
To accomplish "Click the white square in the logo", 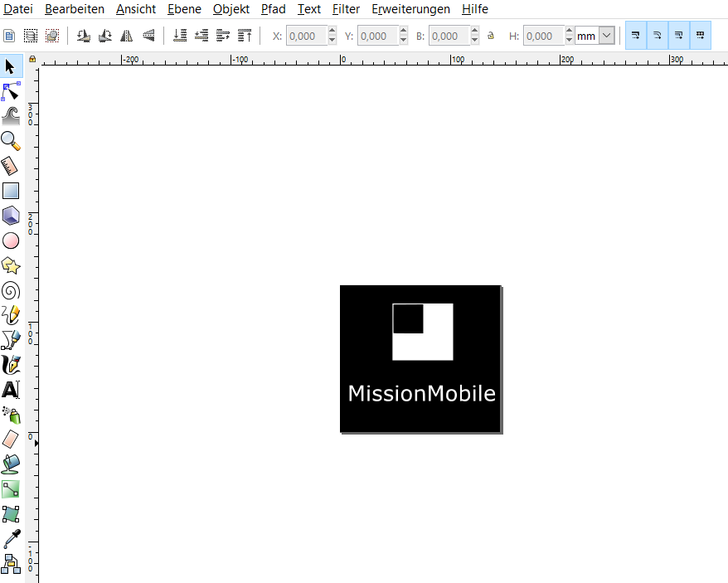I will coord(436,346).
